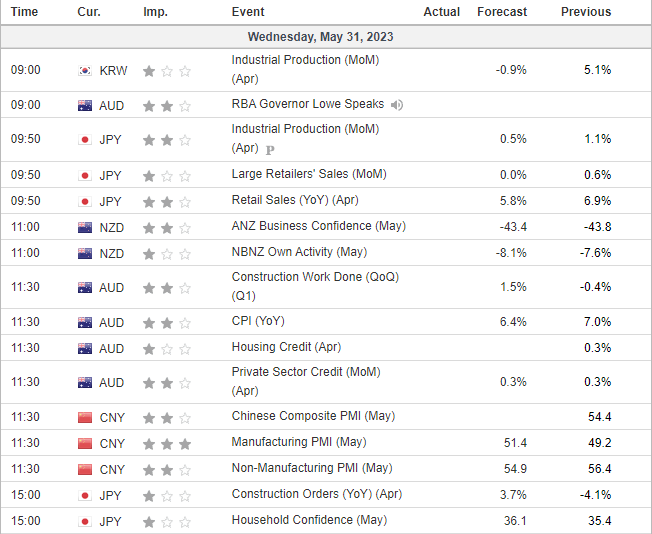This screenshot has height=534, width=652.
Task: Open the Retail Sales (YoY) (Apr) event
Action: (x=295, y=200)
